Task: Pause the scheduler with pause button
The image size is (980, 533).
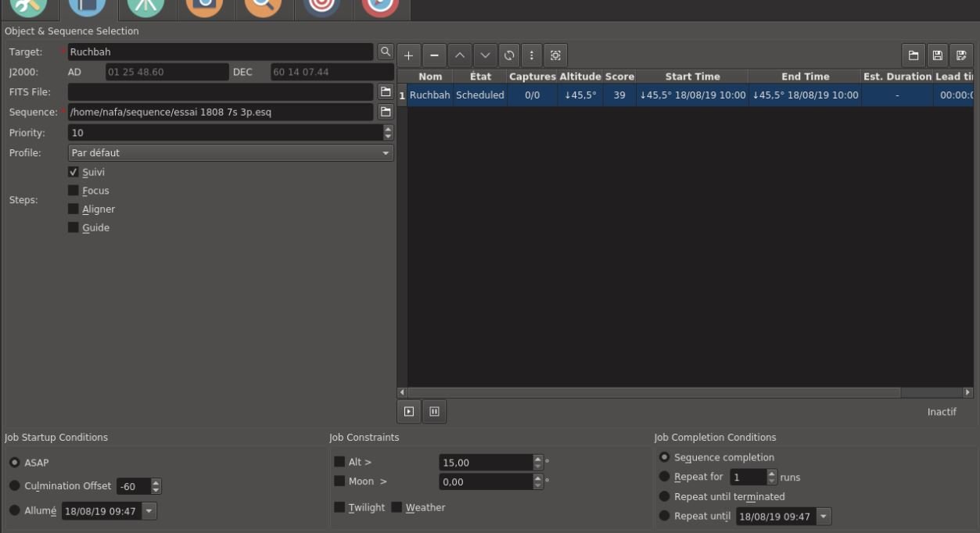Action: [x=435, y=411]
